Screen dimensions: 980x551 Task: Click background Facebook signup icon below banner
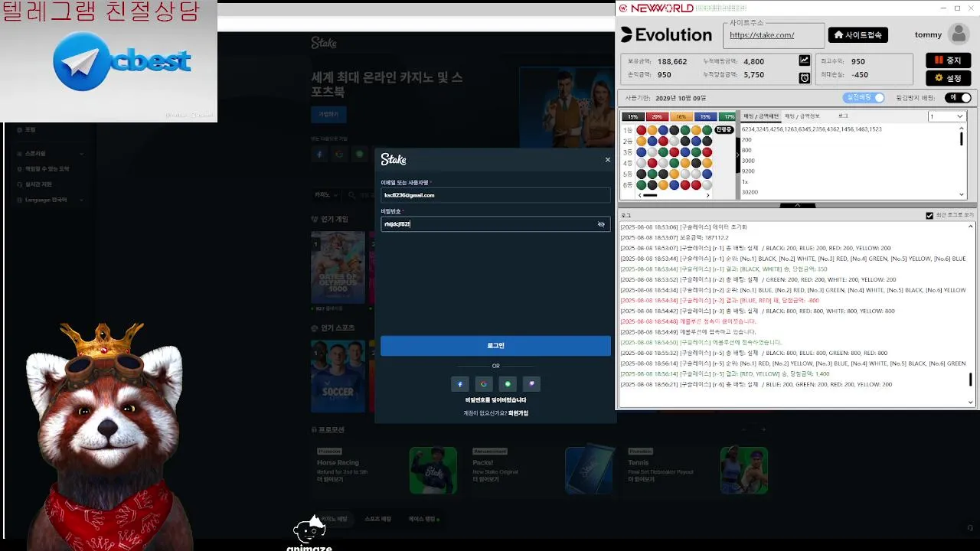(x=318, y=154)
